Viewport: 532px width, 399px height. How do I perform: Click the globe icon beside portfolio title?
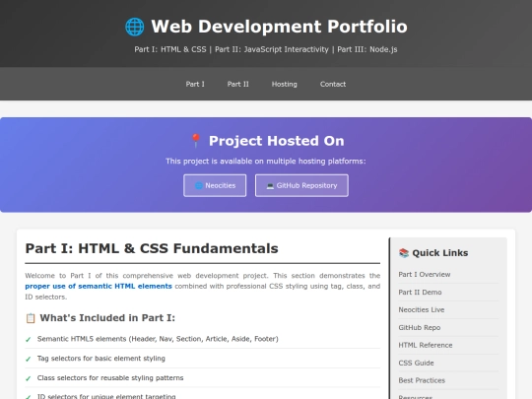click(x=135, y=27)
